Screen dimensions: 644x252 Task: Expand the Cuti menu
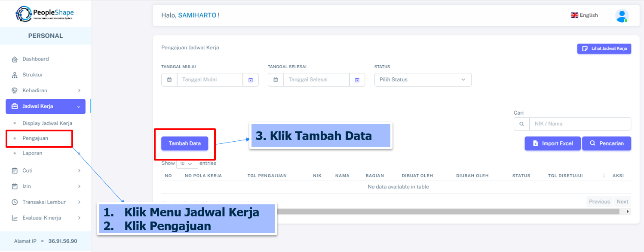46,170
